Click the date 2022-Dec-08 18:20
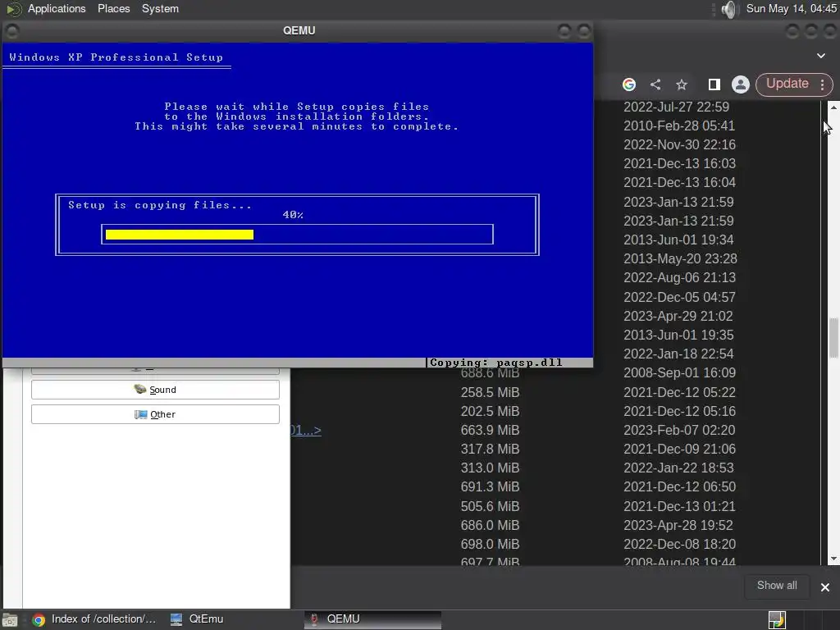Image resolution: width=840 pixels, height=630 pixels. tap(679, 544)
